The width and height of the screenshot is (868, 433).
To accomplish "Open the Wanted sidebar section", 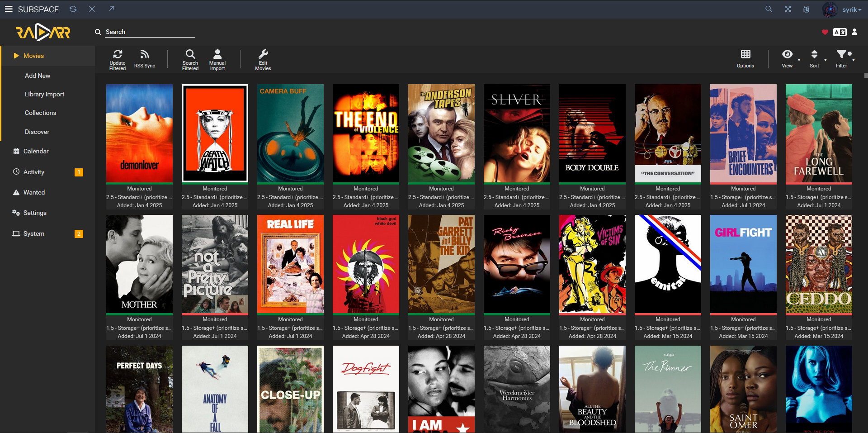I will (x=34, y=192).
